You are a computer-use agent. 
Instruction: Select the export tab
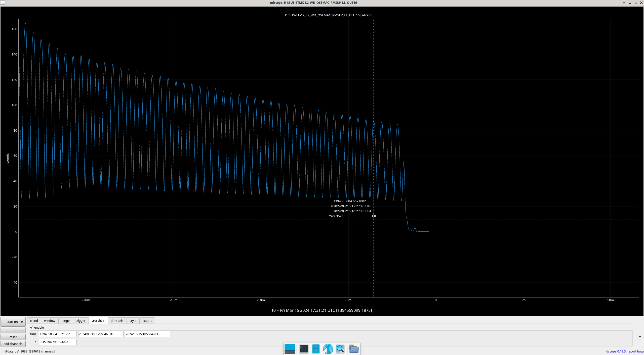click(147, 321)
